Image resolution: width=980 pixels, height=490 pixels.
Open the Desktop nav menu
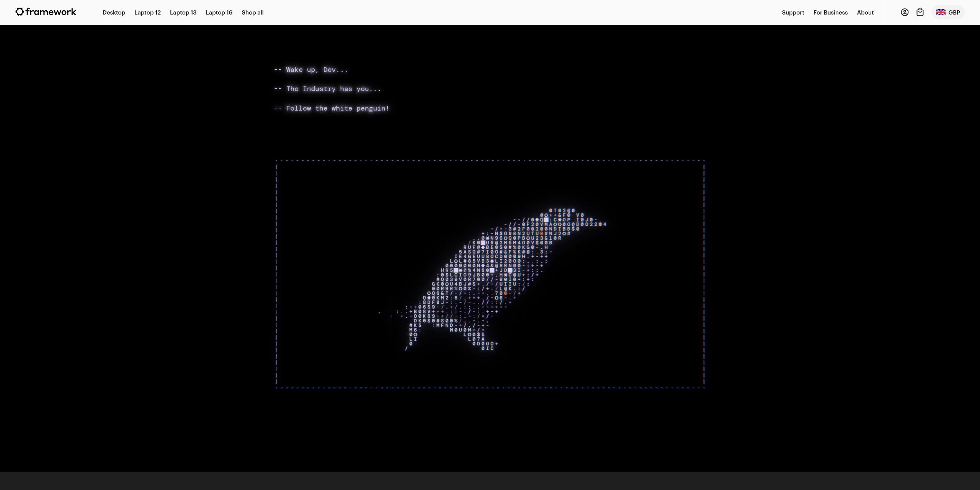point(114,13)
